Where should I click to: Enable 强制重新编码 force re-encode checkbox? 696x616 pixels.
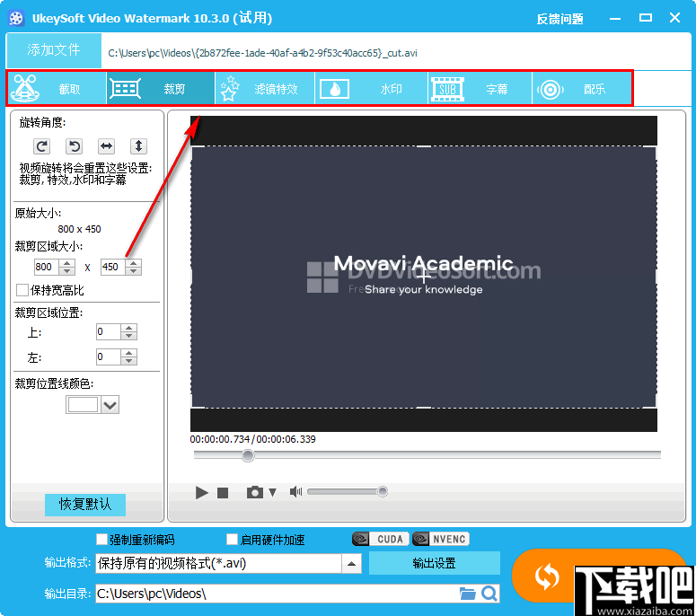[x=101, y=539]
